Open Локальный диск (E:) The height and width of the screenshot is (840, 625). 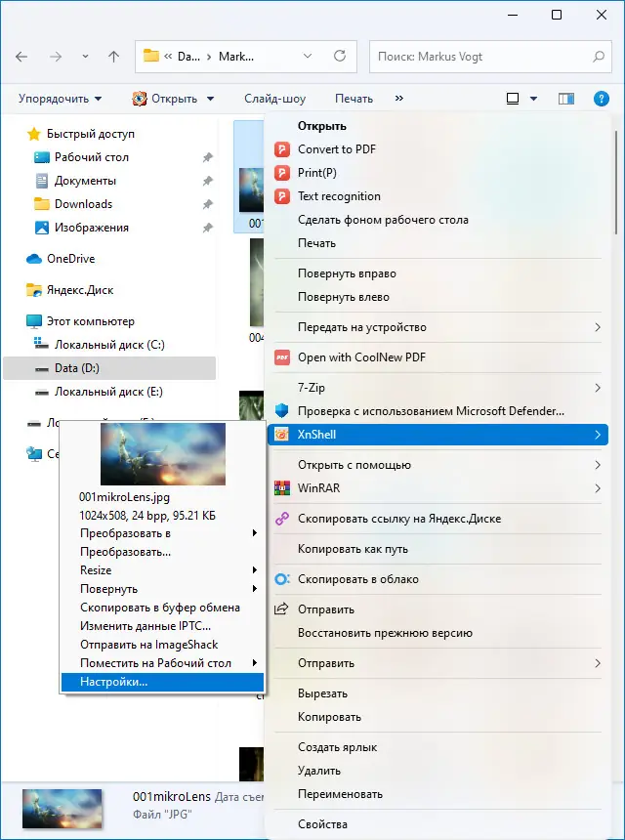point(108,392)
